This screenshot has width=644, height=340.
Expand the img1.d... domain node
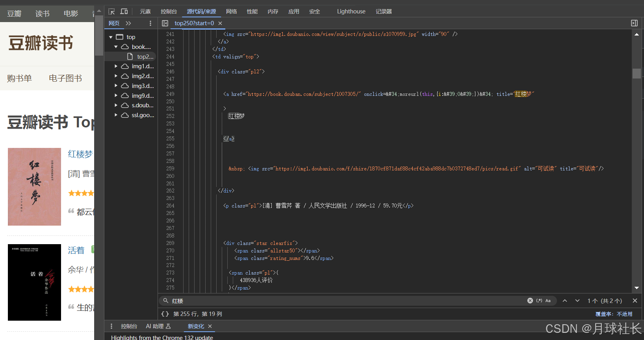(x=116, y=66)
